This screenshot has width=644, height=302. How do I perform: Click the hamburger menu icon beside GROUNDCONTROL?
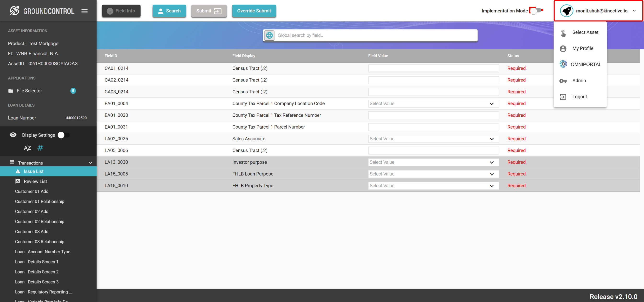point(85,11)
